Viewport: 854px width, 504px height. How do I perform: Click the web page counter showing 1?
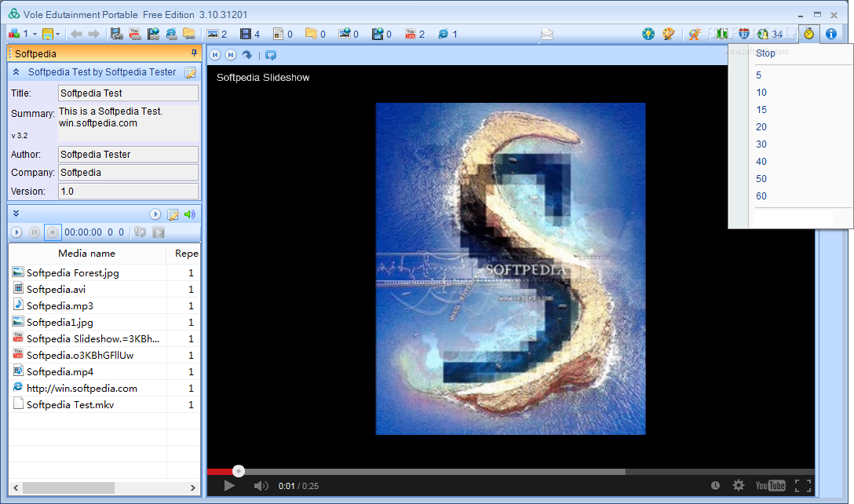447,35
